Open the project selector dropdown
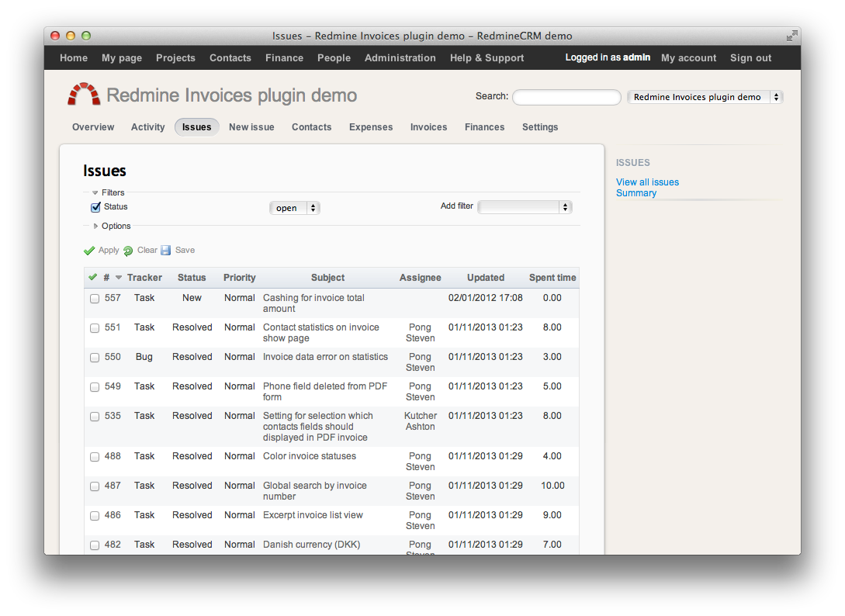This screenshot has width=845, height=616. click(705, 97)
